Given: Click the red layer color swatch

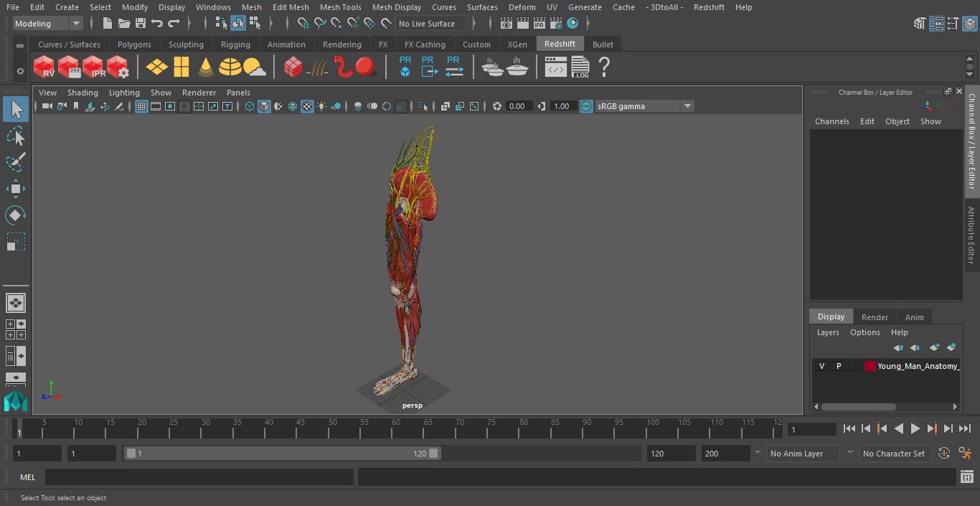Looking at the screenshot, I should (870, 366).
